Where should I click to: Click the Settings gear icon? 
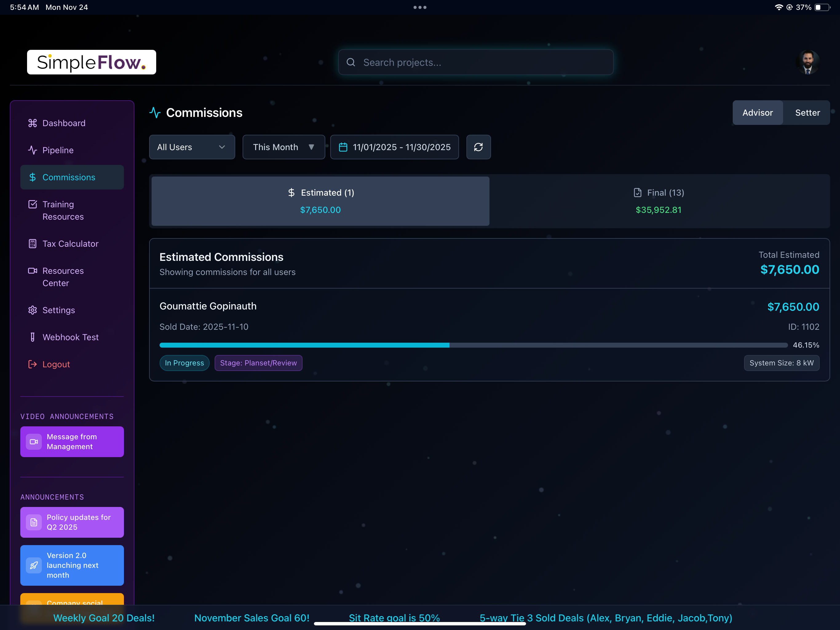33,310
